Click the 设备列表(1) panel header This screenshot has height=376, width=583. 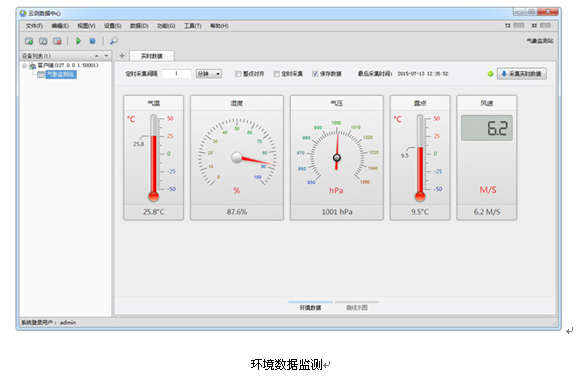pos(65,56)
